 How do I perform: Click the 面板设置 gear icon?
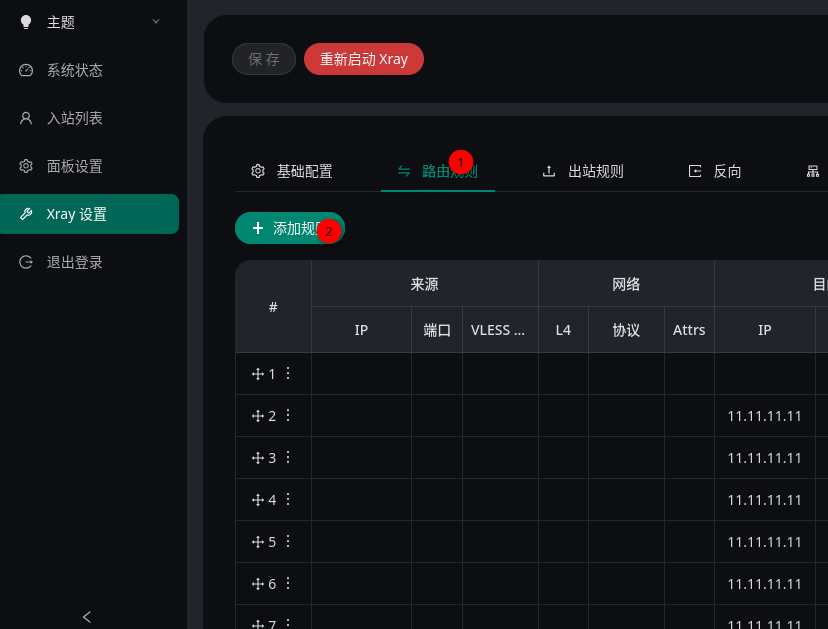coord(26,166)
